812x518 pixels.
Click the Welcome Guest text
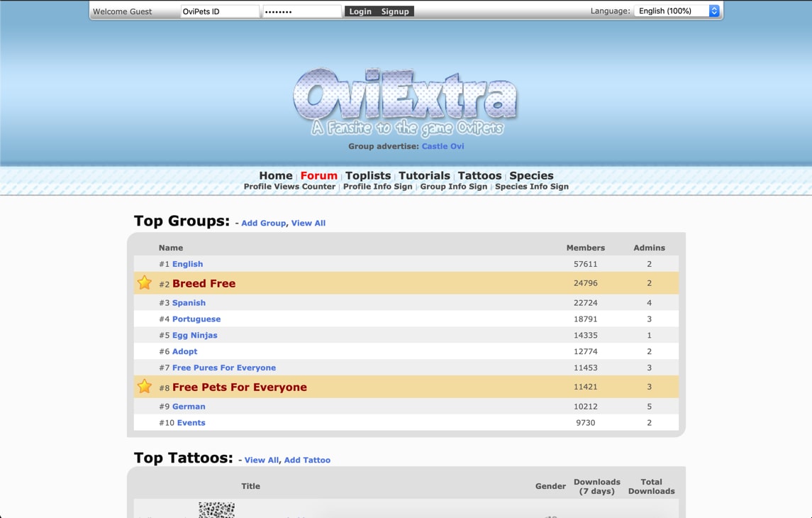(122, 11)
